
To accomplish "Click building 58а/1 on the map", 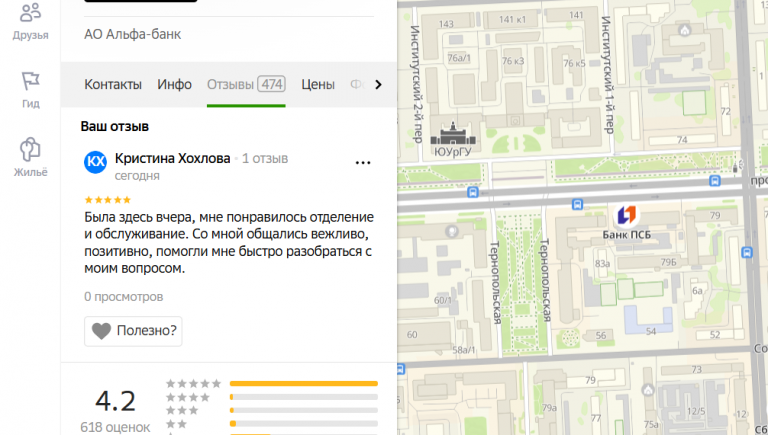I will pos(463,350).
